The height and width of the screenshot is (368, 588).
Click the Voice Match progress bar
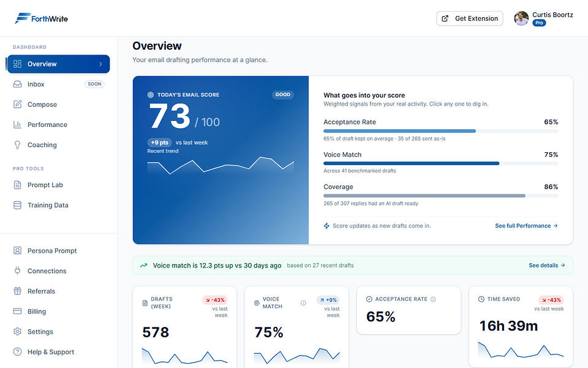[440, 163]
